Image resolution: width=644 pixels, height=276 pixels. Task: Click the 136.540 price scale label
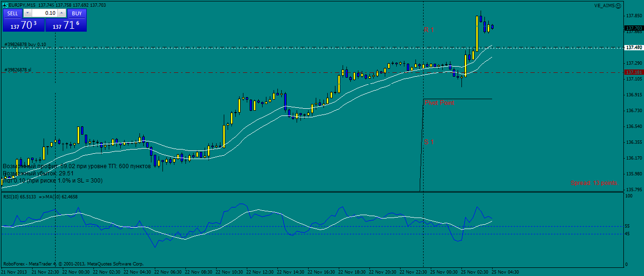633,126
